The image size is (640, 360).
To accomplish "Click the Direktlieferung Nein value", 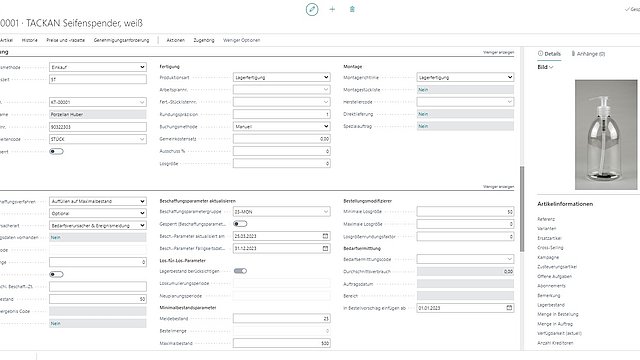I will pos(465,114).
